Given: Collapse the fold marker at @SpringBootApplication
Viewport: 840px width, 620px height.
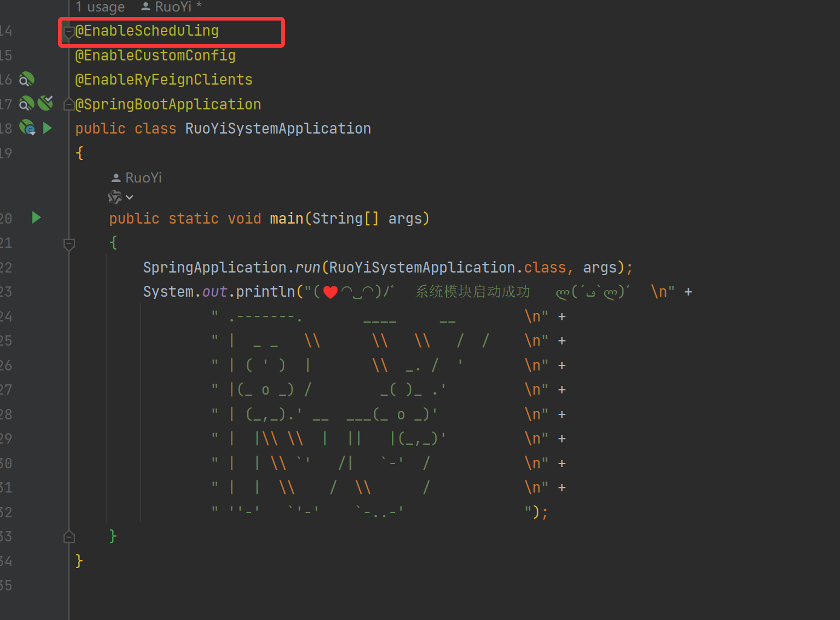Looking at the screenshot, I should (x=69, y=105).
